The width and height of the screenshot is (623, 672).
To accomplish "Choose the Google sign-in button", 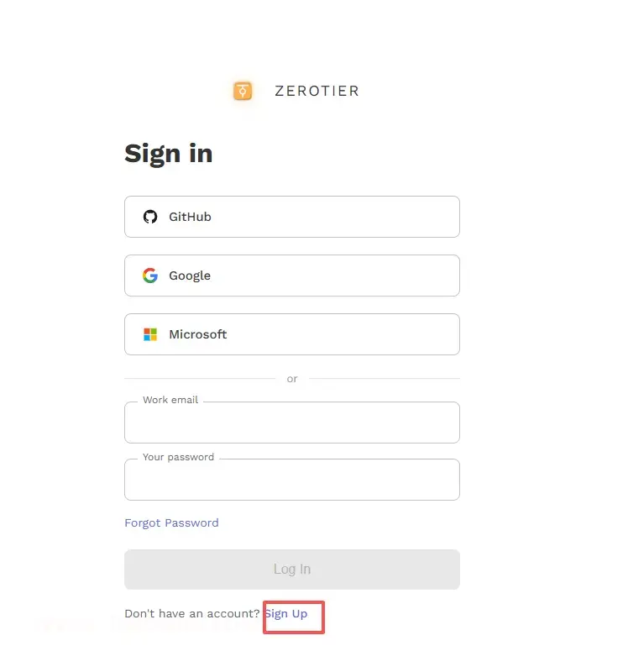I will 291,276.
